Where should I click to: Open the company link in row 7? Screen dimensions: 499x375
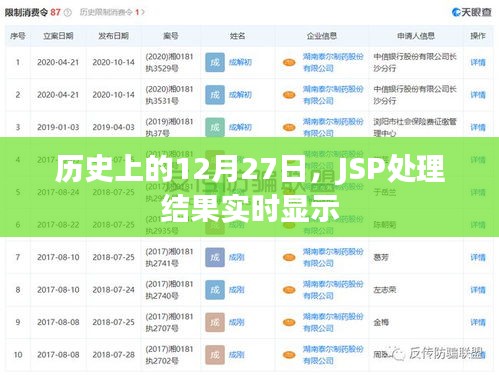tap(333, 257)
